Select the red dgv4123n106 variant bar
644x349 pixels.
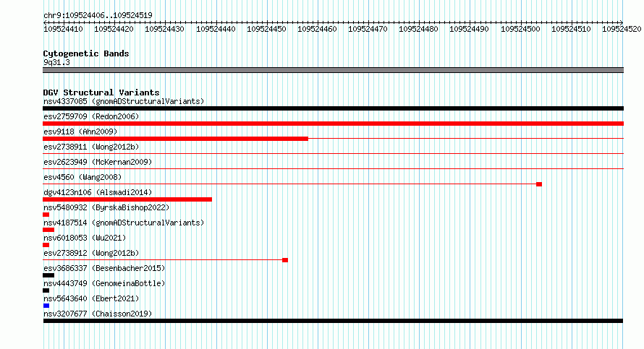coord(127,199)
